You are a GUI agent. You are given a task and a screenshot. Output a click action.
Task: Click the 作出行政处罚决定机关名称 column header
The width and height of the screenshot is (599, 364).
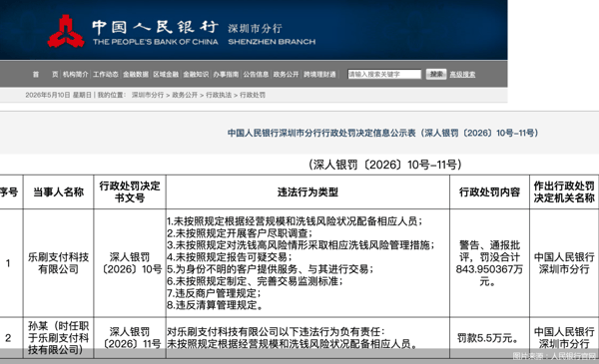pyautogui.click(x=564, y=191)
